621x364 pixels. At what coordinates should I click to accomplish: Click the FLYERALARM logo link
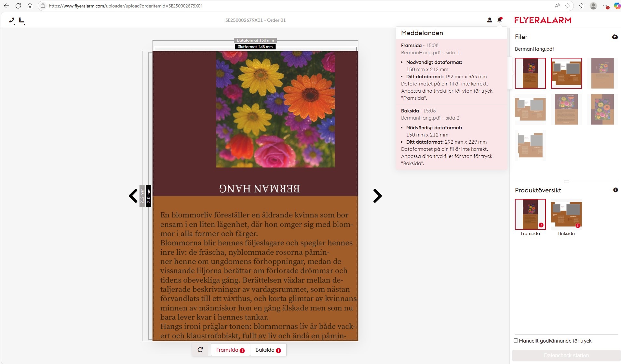[x=543, y=20]
